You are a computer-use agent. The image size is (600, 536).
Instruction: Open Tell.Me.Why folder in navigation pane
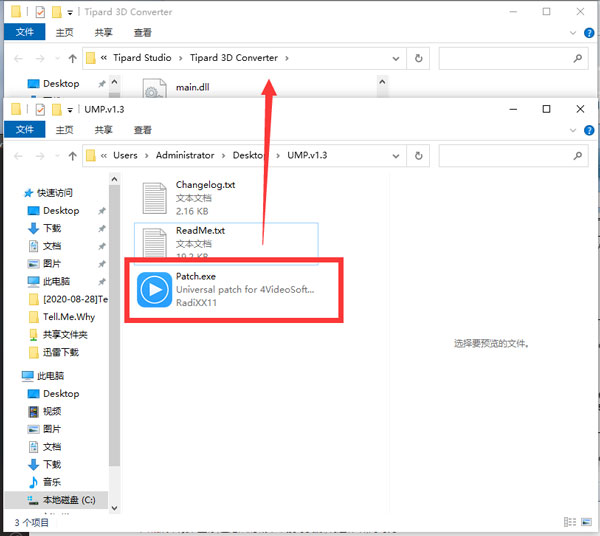(69, 317)
